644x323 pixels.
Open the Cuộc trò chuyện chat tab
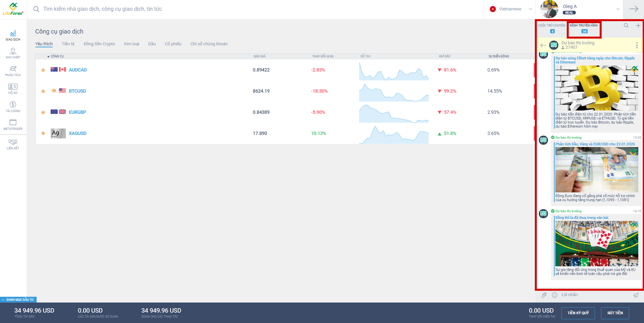tap(552, 28)
